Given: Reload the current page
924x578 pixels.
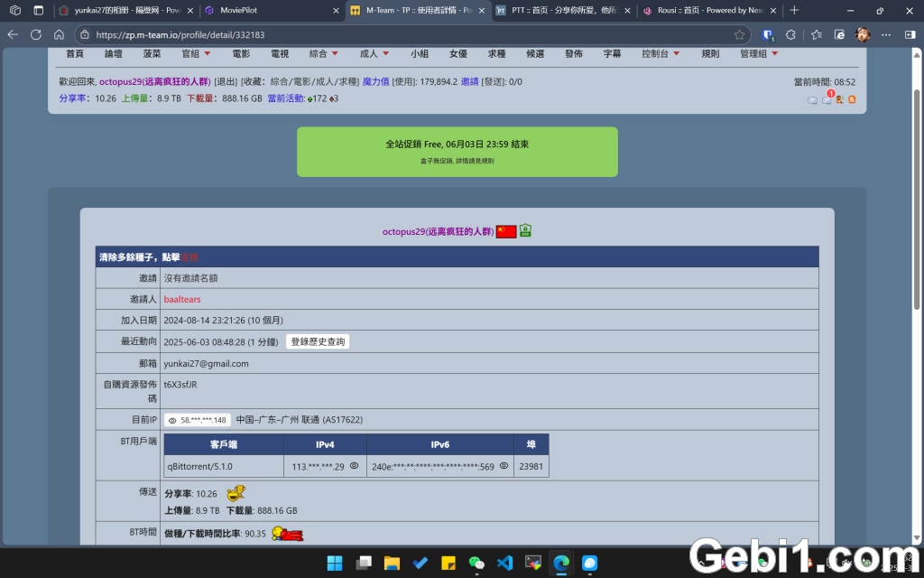Looking at the screenshot, I should (x=36, y=35).
